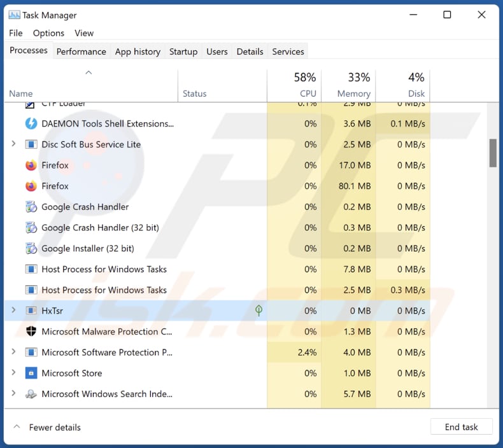Click the Microsoft Malware Protection shield icon
This screenshot has width=503, height=448.
(31, 332)
